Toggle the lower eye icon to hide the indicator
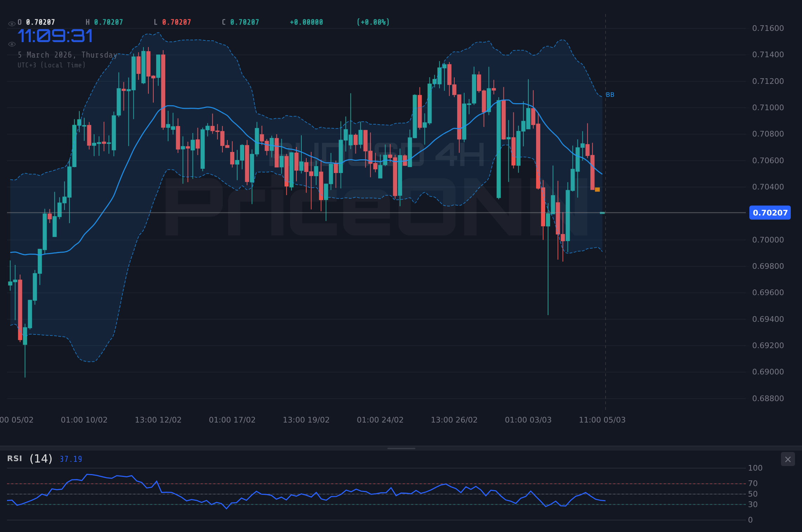The height and width of the screenshot is (532, 802). pos(12,44)
